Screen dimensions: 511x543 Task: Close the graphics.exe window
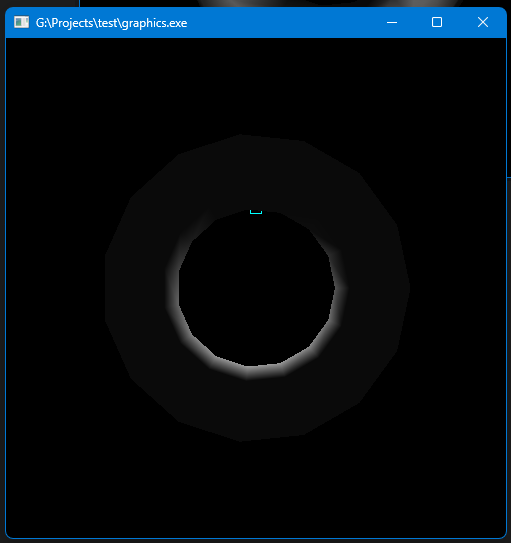[483, 23]
